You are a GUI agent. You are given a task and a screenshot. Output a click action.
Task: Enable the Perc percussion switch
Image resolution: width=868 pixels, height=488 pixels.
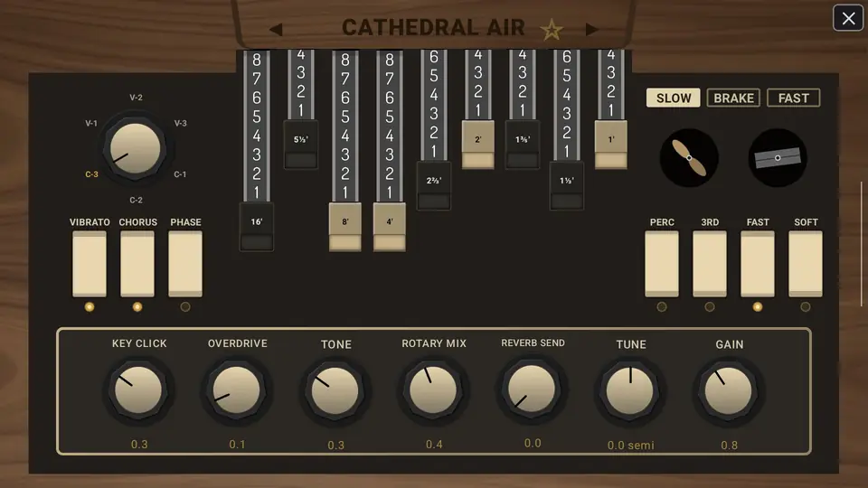coord(662,264)
